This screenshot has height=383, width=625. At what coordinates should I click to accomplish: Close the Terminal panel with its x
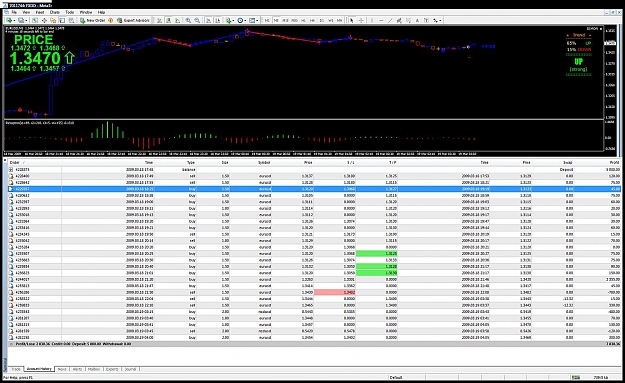(5, 161)
